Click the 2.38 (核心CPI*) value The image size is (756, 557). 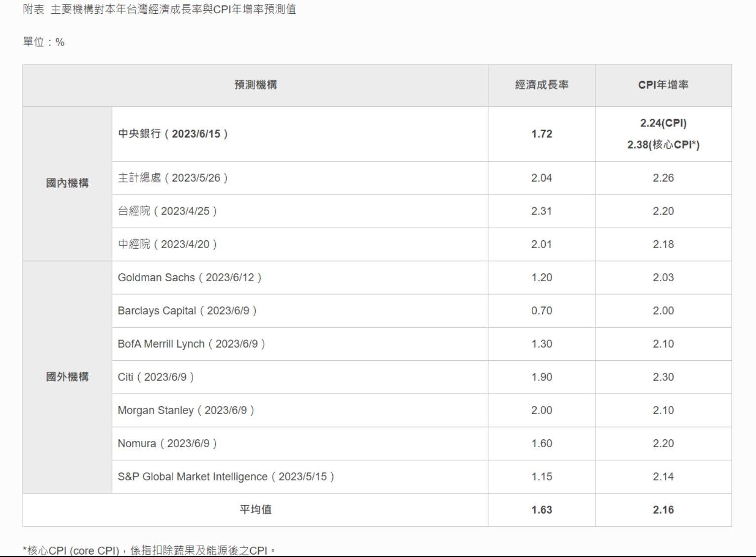663,145
